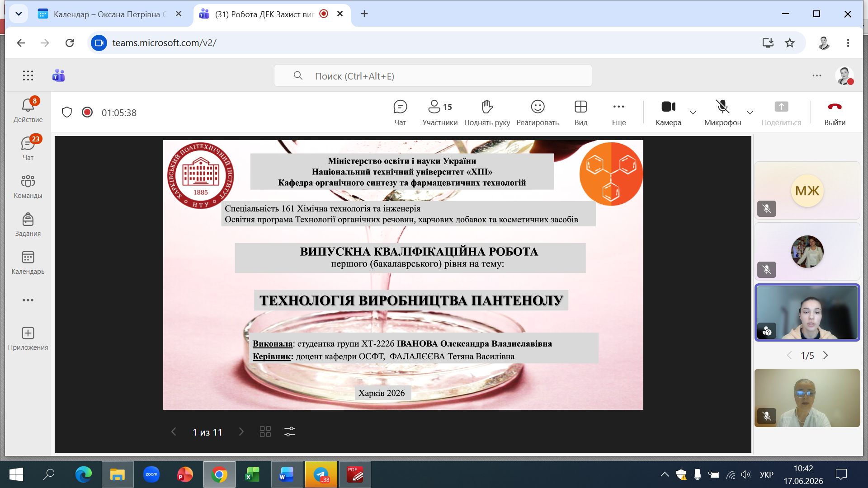Bookmark this page with the star
Screen dimensions: 868x488
[790, 43]
